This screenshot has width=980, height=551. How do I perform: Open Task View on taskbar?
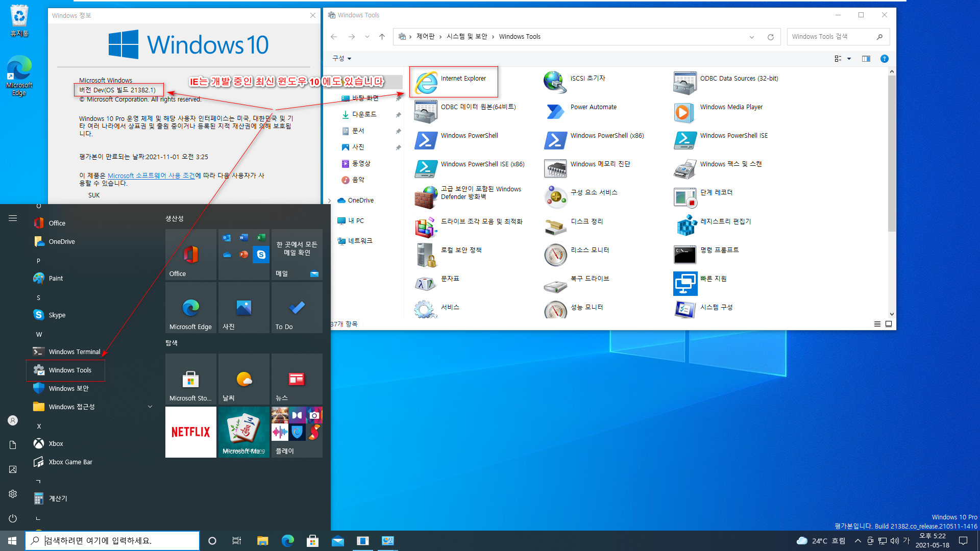click(x=236, y=541)
